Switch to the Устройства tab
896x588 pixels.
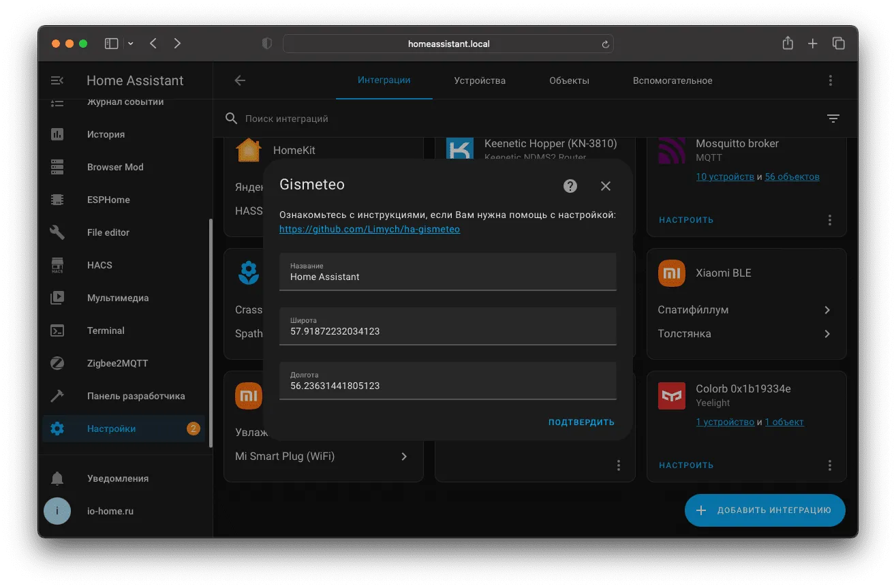pyautogui.click(x=480, y=80)
